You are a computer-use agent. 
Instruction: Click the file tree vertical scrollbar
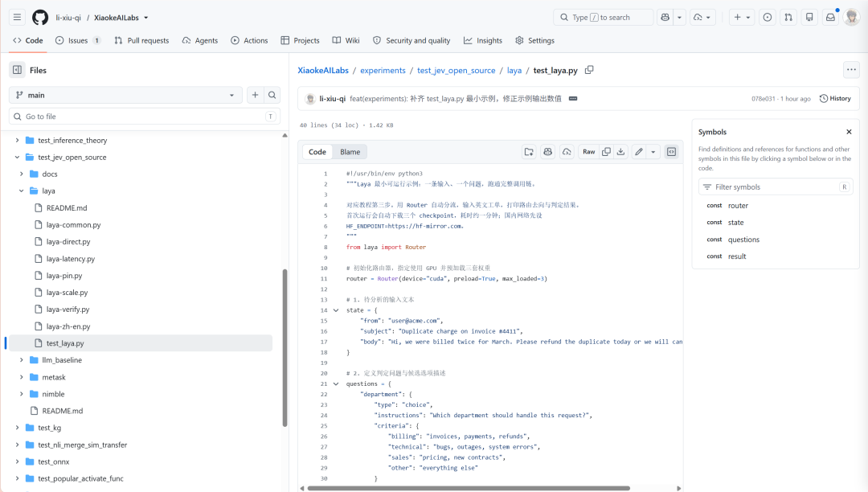point(285,347)
